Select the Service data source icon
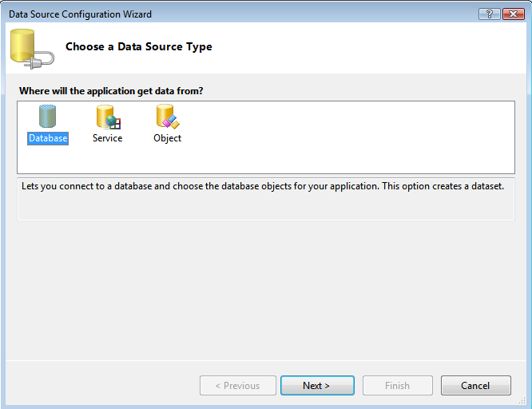532x409 pixels. click(x=107, y=117)
